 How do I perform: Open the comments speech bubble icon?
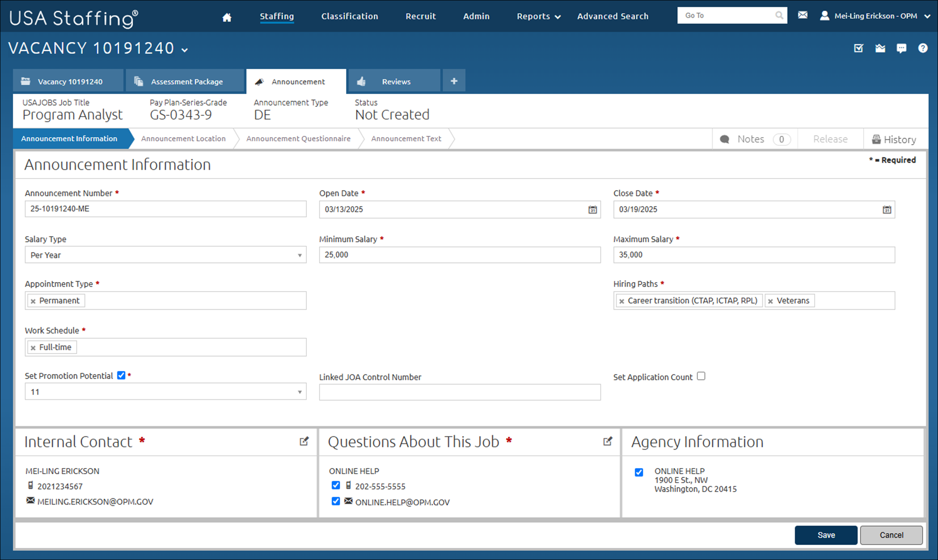[901, 48]
